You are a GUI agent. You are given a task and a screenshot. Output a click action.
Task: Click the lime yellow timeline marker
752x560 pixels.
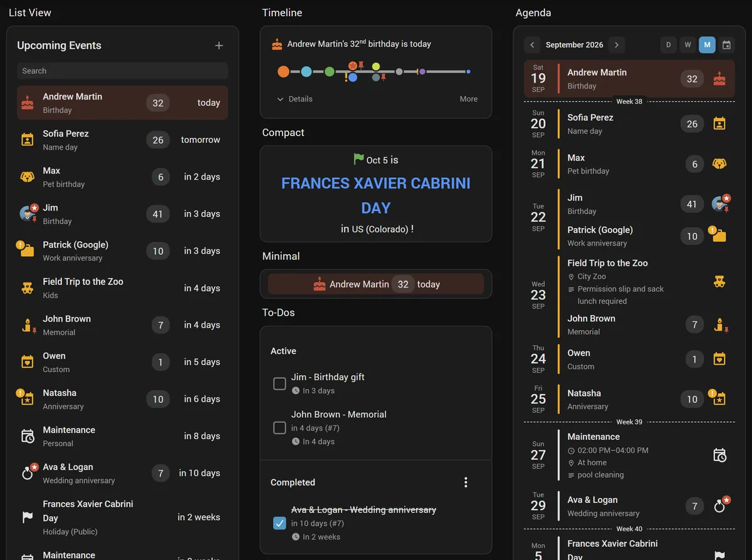pos(376,66)
